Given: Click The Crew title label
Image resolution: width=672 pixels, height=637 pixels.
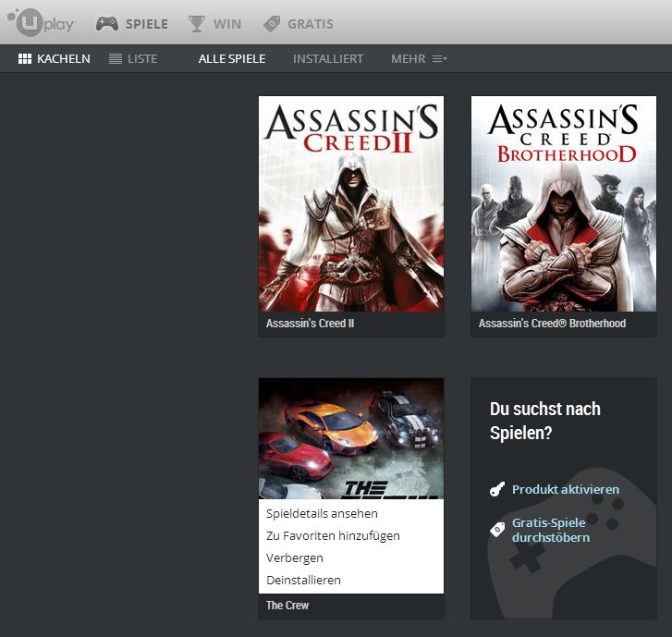Looking at the screenshot, I should (287, 606).
